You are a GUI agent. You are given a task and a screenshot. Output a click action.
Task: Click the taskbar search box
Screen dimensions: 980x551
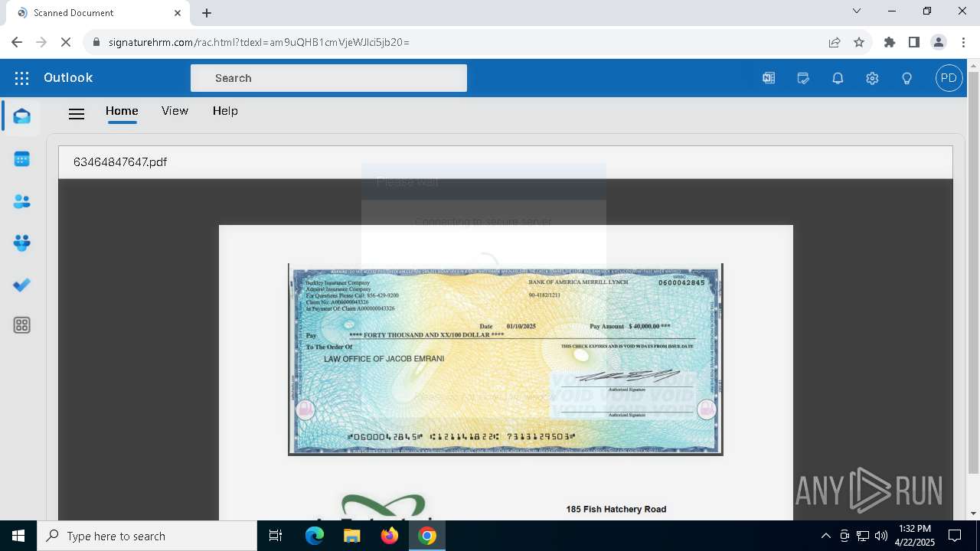pyautogui.click(x=147, y=536)
